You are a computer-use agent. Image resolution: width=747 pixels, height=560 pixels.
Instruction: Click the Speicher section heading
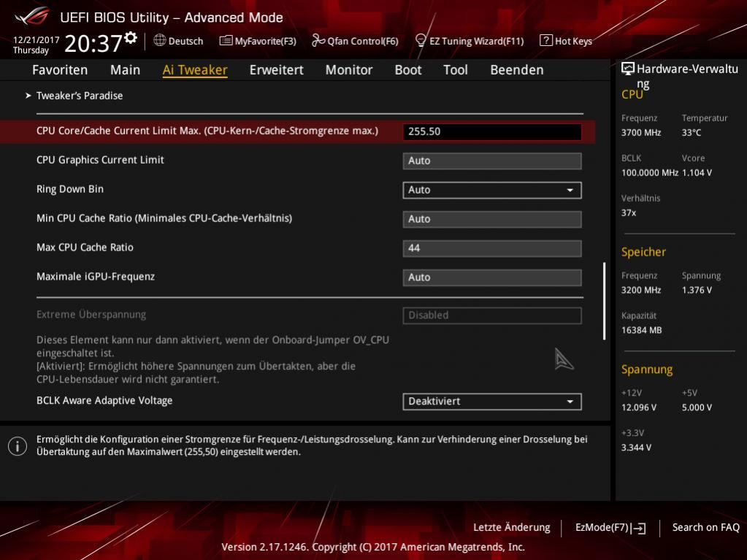[x=643, y=252]
